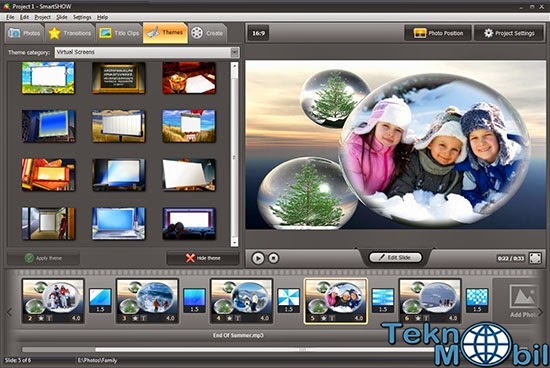Open the Slide menu
Image resolution: width=550 pixels, height=368 pixels.
[x=62, y=17]
